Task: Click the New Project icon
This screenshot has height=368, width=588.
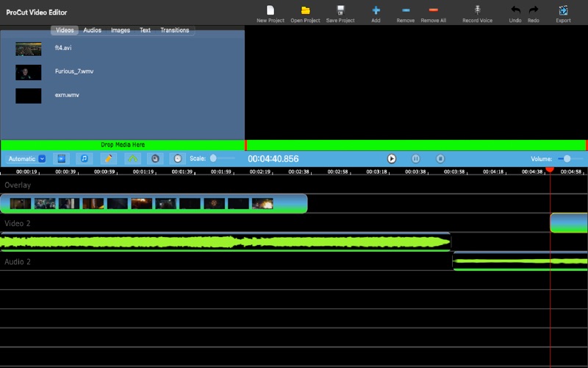Action: [270, 10]
